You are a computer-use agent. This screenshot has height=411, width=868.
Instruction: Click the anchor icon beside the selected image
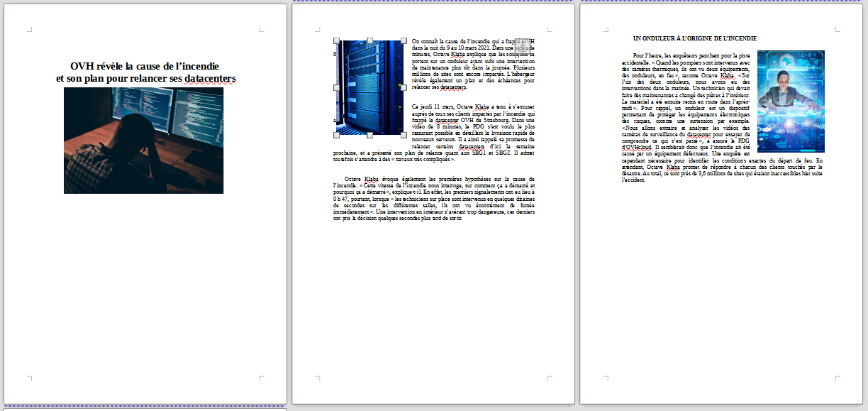click(522, 45)
